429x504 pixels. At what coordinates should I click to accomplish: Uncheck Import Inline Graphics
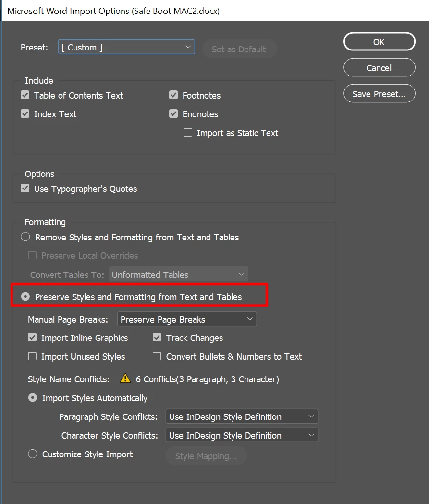pyautogui.click(x=32, y=338)
